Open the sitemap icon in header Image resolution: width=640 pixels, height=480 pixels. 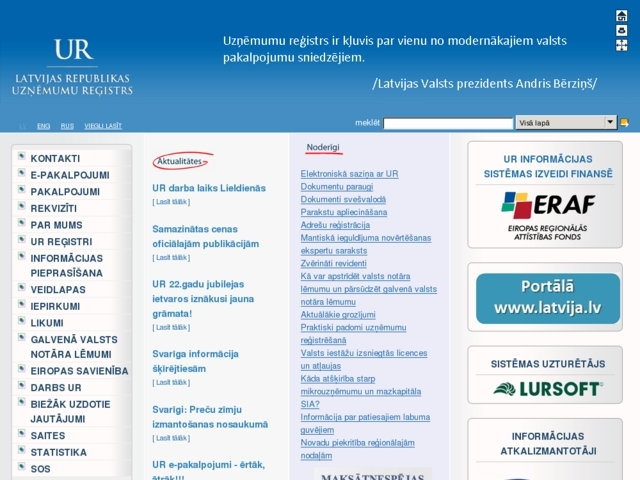click(x=621, y=45)
